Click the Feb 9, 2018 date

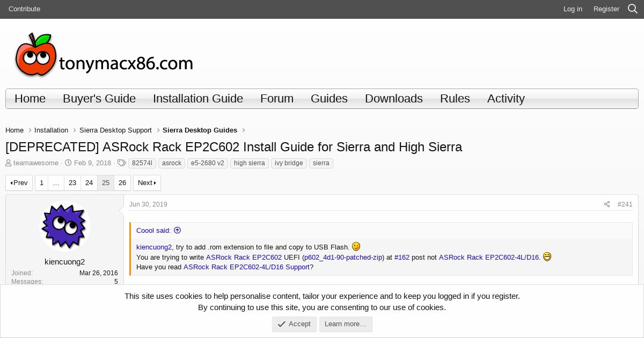[92, 163]
